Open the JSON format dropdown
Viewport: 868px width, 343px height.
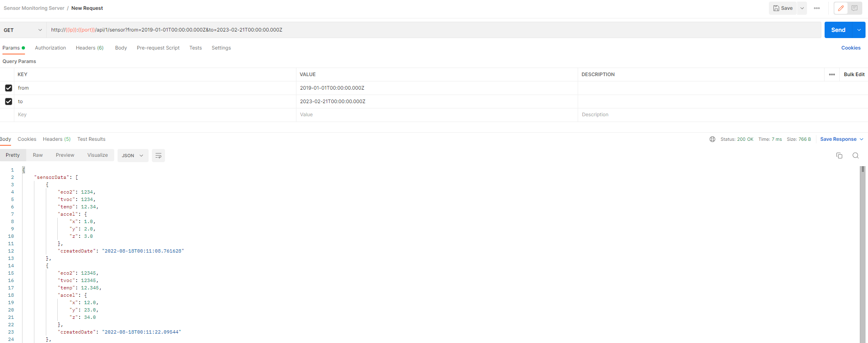(133, 156)
